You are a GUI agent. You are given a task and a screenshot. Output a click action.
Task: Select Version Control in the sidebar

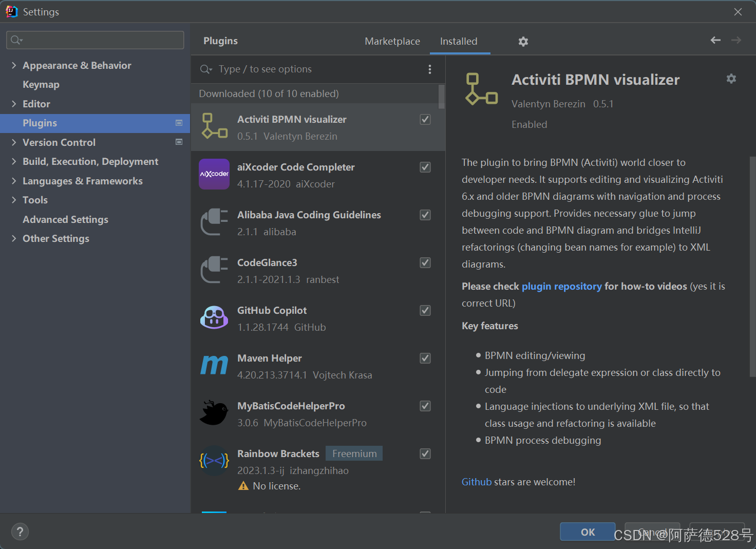pyautogui.click(x=59, y=142)
